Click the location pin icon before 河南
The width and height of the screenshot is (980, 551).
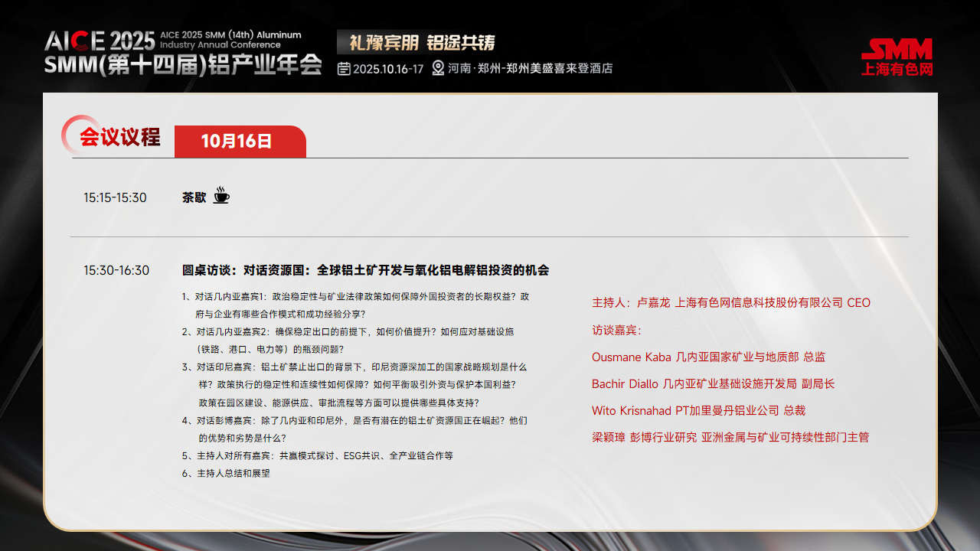coord(438,68)
